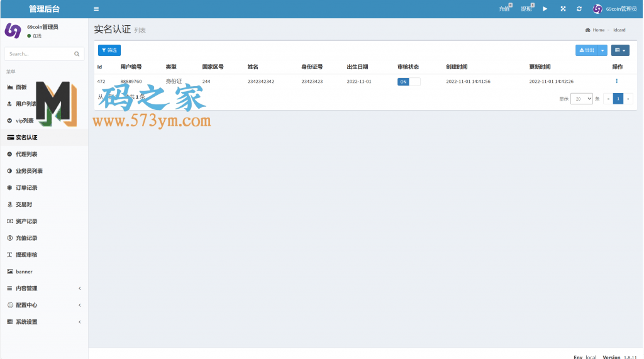Toggle the sidebar hamburger menu icon
The width and height of the screenshot is (644, 359).
pos(96,9)
